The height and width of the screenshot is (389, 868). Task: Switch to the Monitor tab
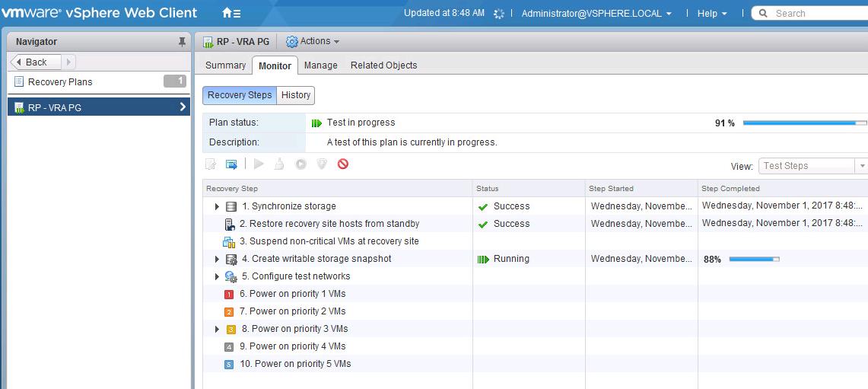click(275, 65)
